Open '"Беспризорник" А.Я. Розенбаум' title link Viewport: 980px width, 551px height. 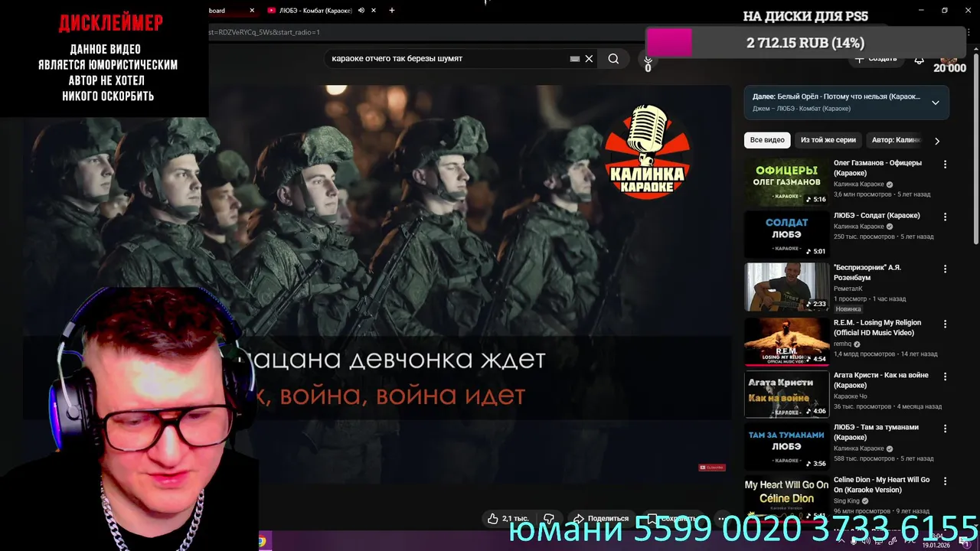[x=867, y=272]
